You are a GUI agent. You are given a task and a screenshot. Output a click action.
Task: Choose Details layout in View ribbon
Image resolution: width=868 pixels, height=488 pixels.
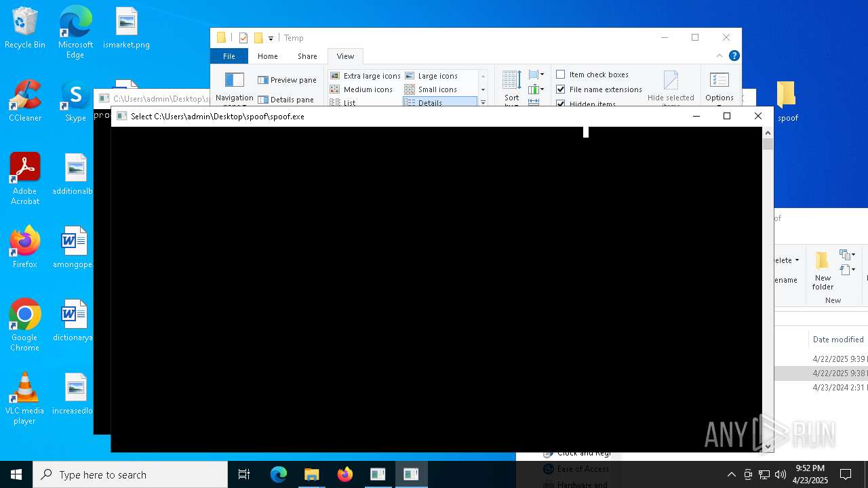pos(440,103)
